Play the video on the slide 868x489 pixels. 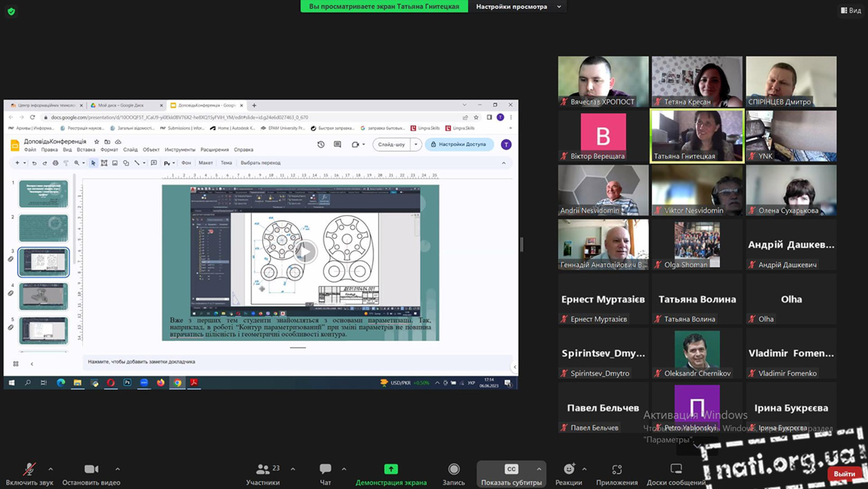[x=305, y=252]
